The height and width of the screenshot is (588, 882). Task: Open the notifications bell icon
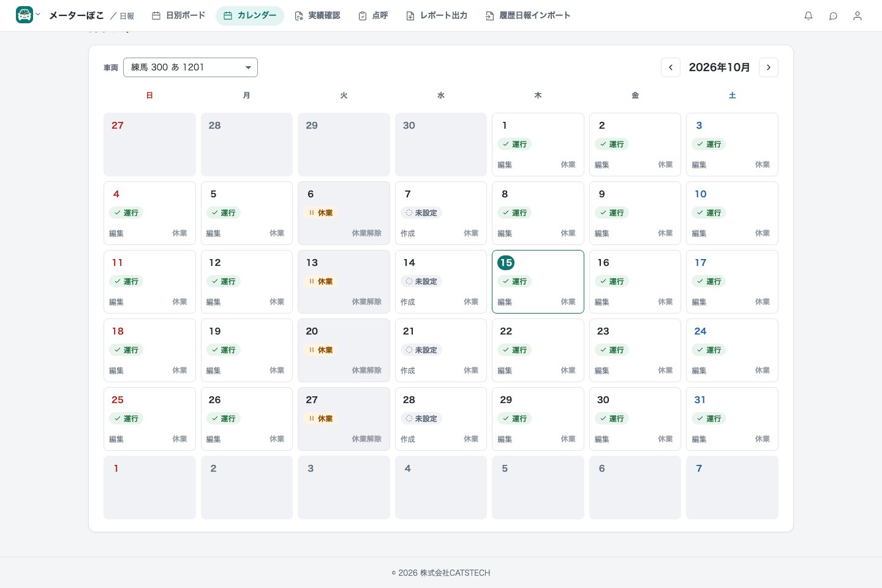[809, 16]
